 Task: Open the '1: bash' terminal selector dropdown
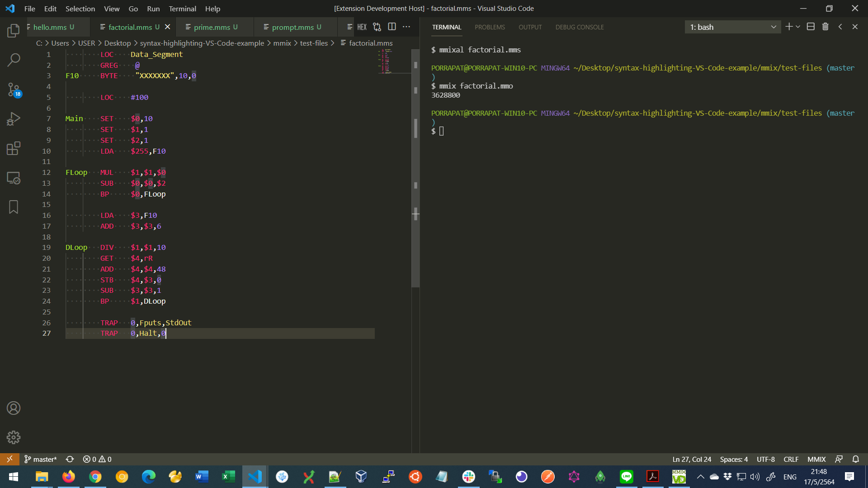tap(732, 27)
